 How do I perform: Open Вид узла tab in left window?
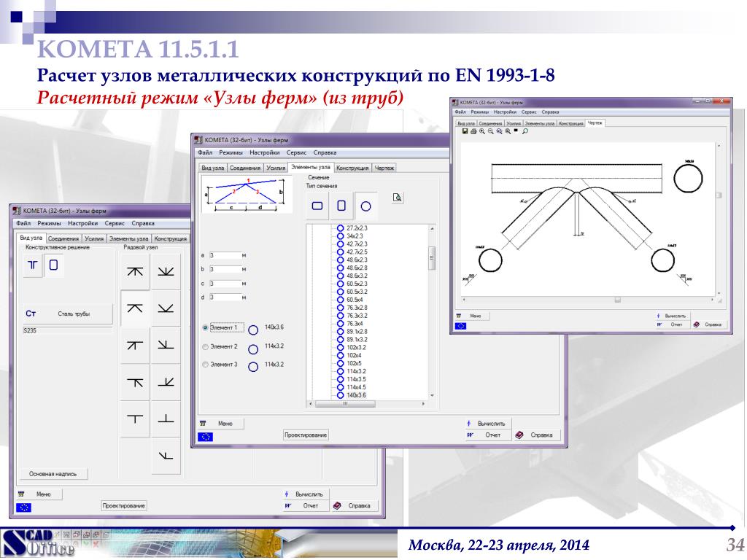tap(31, 238)
